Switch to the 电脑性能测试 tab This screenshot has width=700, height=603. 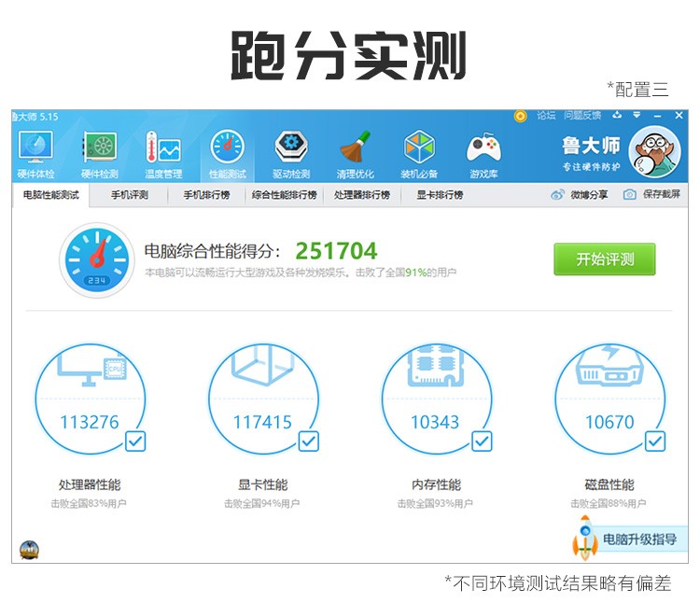tap(51, 195)
